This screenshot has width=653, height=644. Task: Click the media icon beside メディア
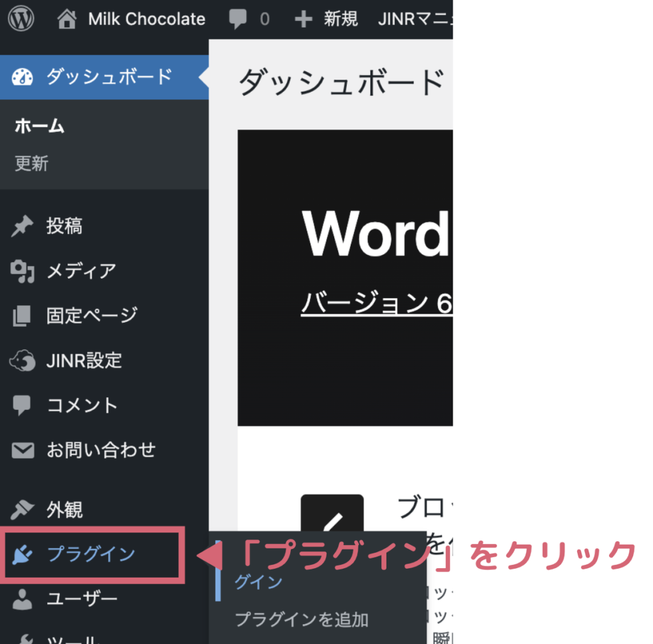tap(22, 271)
